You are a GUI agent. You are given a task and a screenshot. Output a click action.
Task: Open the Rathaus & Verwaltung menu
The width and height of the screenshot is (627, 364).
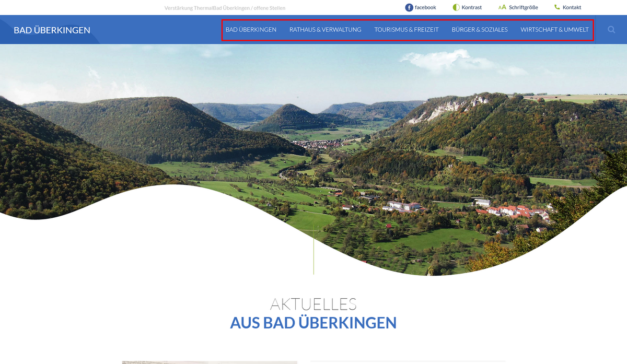[326, 30]
